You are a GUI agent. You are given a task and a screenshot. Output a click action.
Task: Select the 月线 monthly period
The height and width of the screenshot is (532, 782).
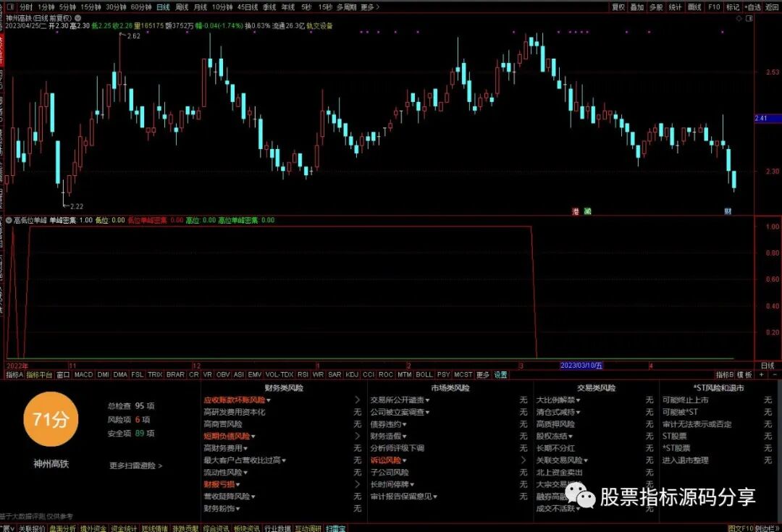(200, 7)
